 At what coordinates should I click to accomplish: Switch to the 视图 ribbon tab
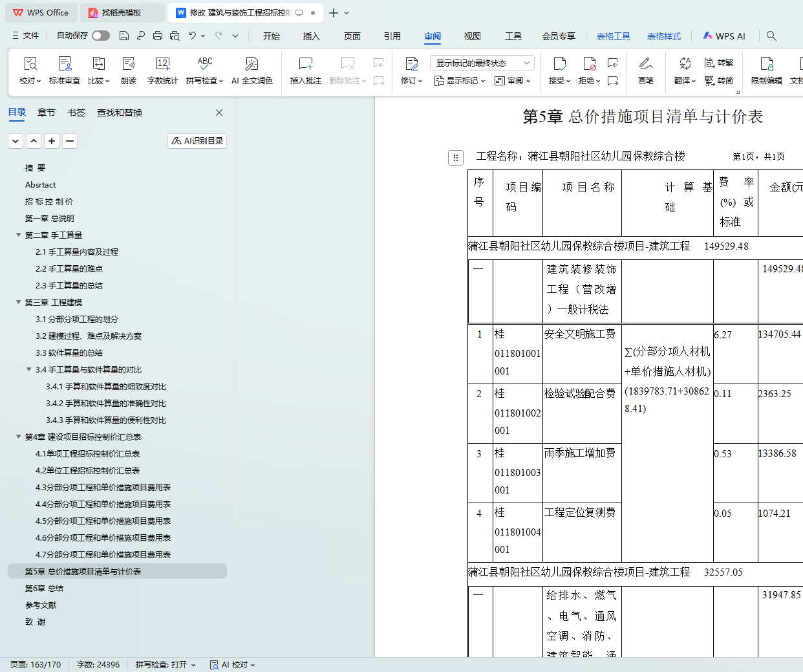click(472, 36)
